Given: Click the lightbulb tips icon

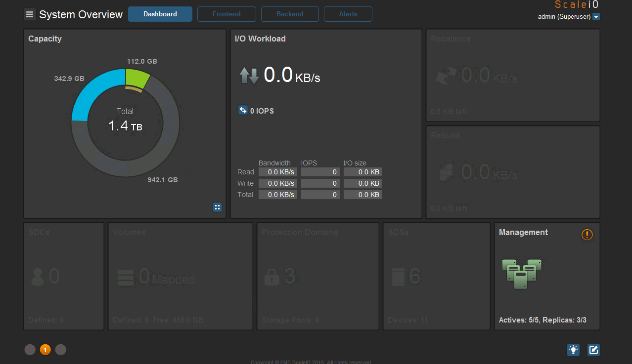Looking at the screenshot, I should coord(573,350).
